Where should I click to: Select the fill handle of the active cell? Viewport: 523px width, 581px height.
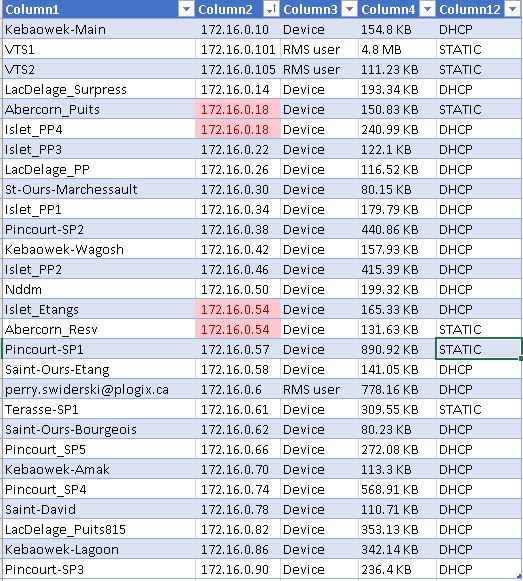pyautogui.click(x=521, y=358)
